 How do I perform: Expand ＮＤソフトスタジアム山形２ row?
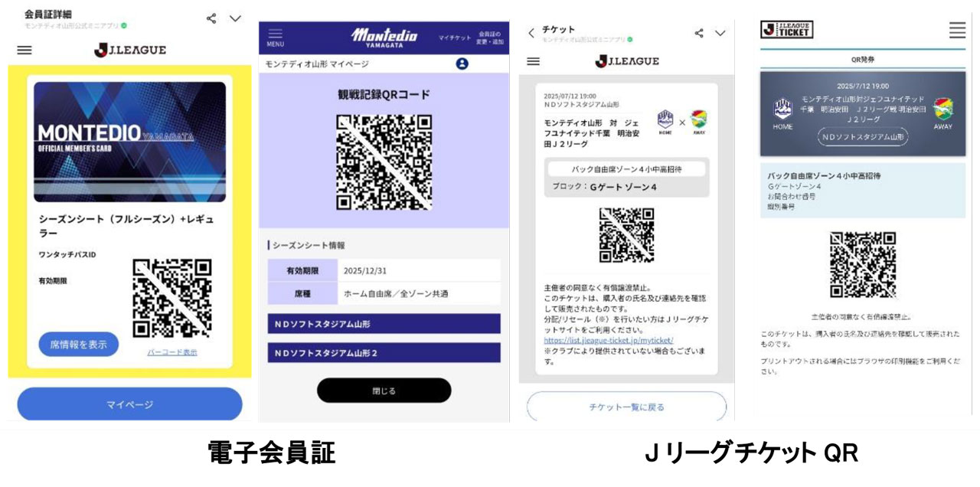(384, 353)
